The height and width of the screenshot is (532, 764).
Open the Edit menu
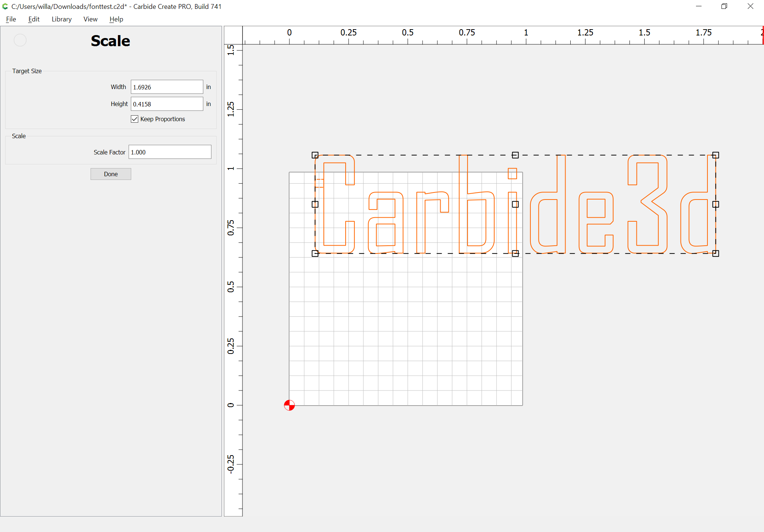coord(34,19)
